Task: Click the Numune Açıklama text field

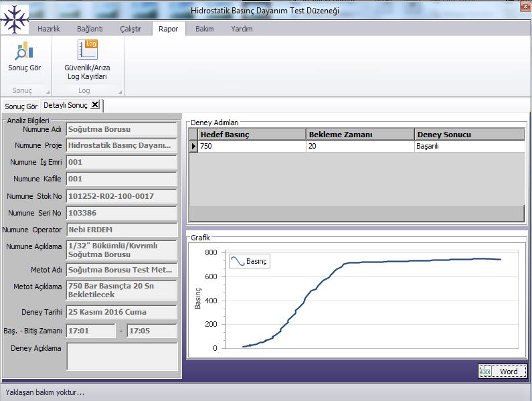Action: [x=122, y=250]
